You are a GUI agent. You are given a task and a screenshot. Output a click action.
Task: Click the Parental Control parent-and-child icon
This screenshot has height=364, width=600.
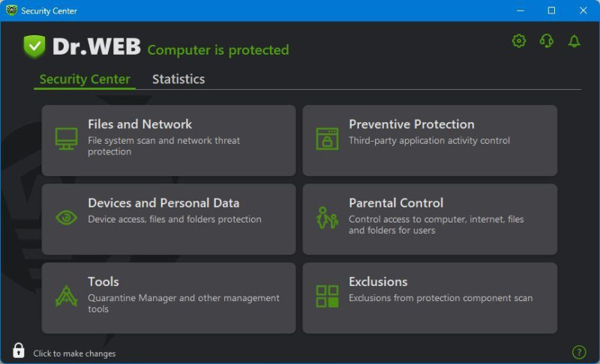[327, 218]
